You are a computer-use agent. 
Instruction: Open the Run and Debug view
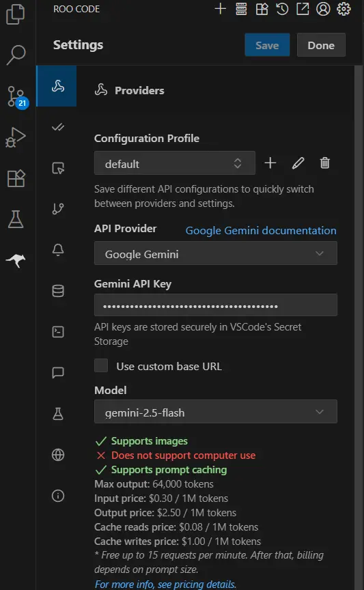click(x=16, y=137)
